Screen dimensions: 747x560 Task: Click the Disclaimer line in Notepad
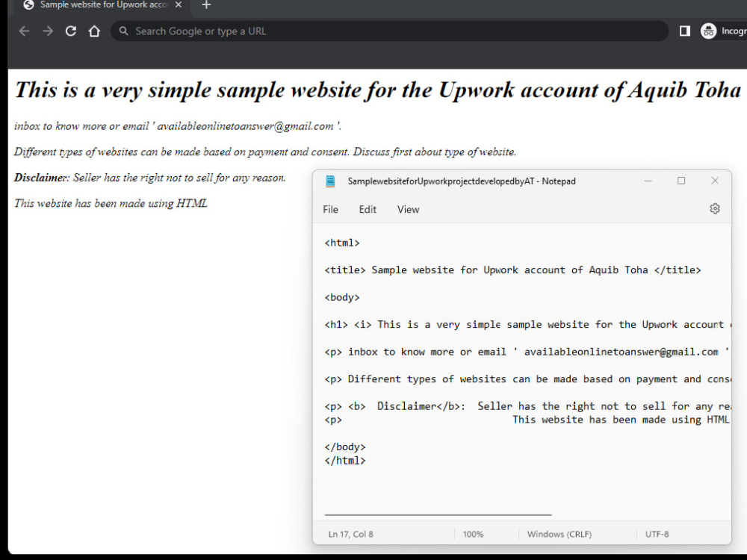[x=527, y=406]
